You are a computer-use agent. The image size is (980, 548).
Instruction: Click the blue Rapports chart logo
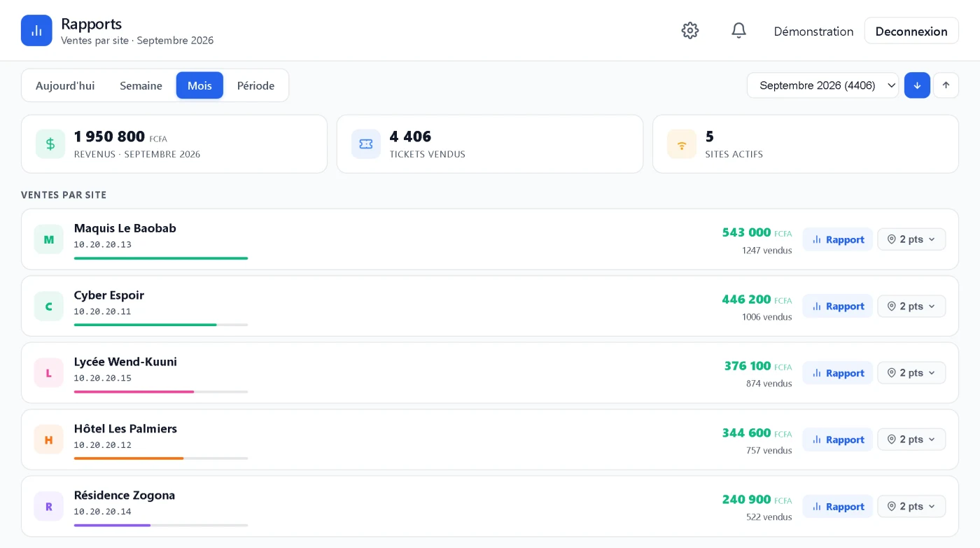[36, 31]
